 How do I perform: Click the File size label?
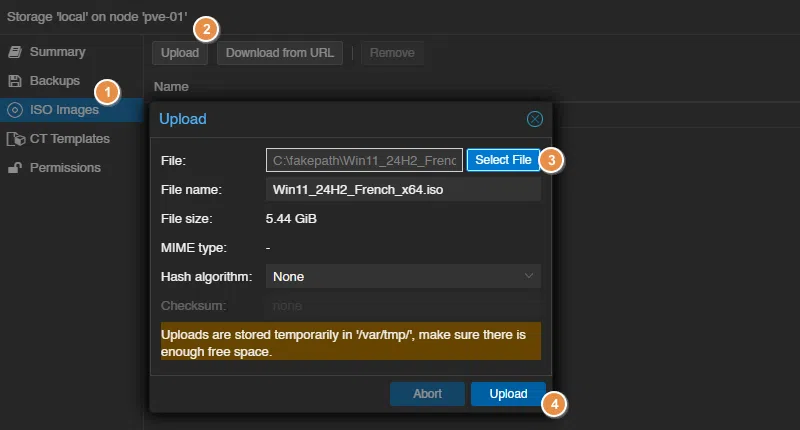click(187, 219)
